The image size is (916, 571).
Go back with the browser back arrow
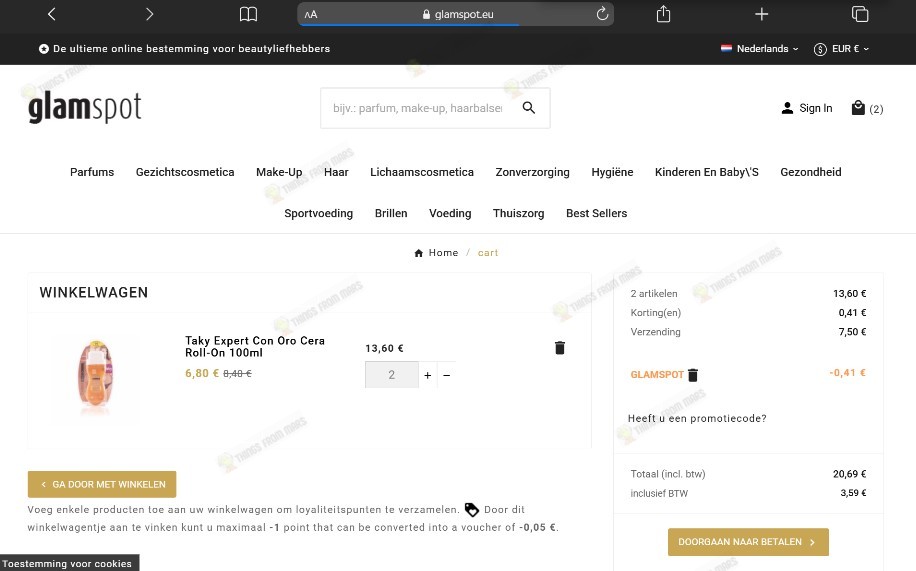pyautogui.click(x=51, y=14)
